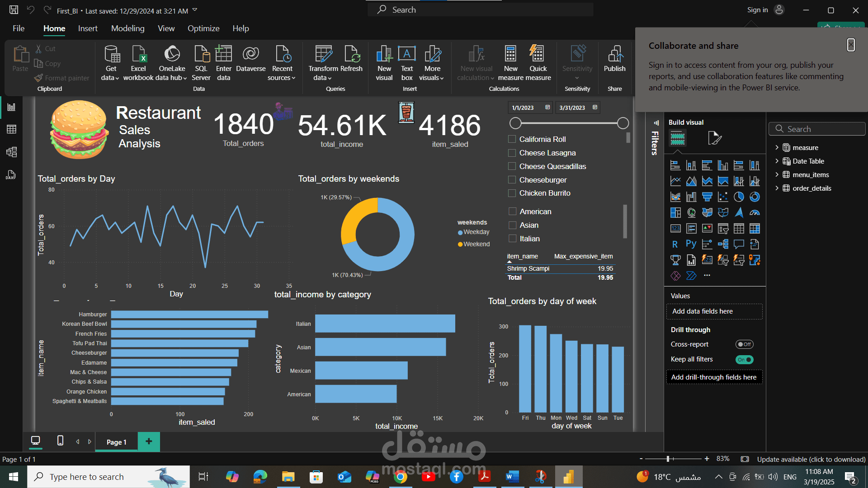Click the fields Search box
The width and height of the screenshot is (868, 488).
[x=817, y=129]
